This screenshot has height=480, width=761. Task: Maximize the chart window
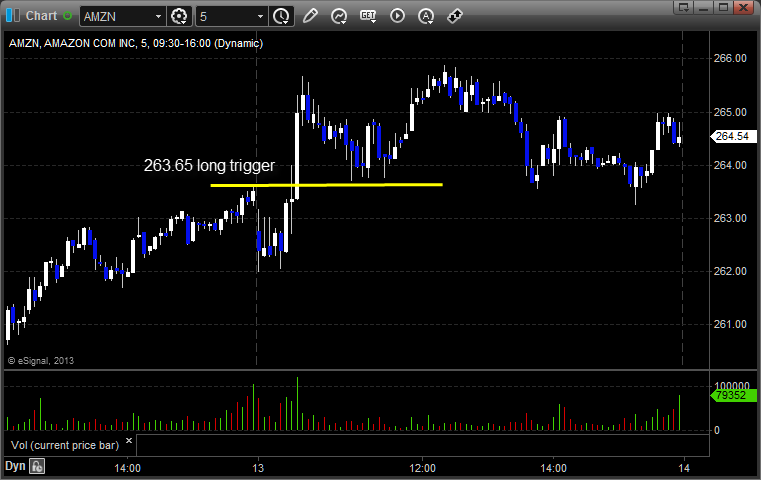(x=723, y=7)
